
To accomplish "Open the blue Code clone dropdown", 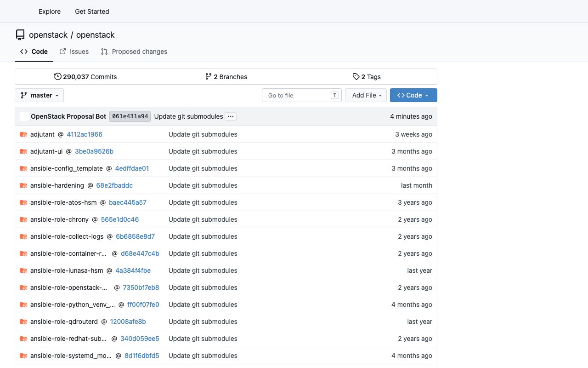I will coord(413,95).
